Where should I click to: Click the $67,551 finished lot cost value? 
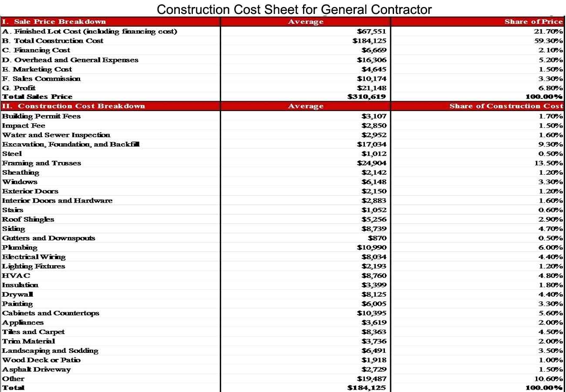click(371, 31)
